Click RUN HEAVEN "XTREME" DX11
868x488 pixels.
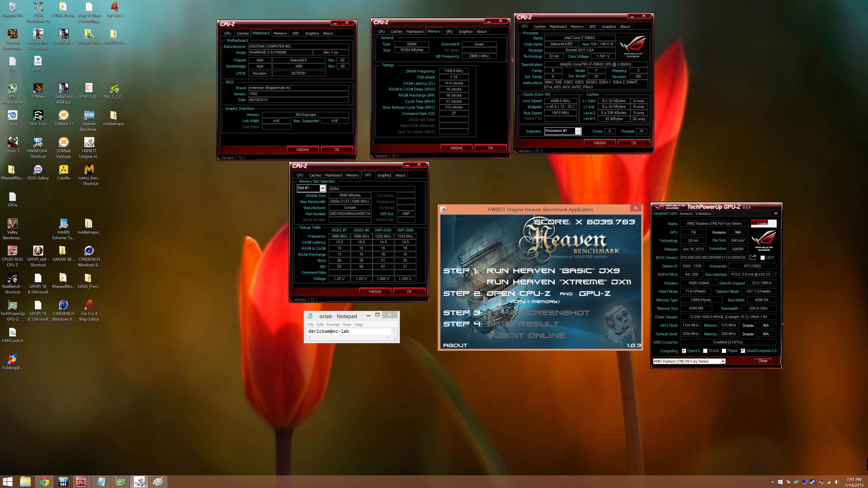point(558,282)
